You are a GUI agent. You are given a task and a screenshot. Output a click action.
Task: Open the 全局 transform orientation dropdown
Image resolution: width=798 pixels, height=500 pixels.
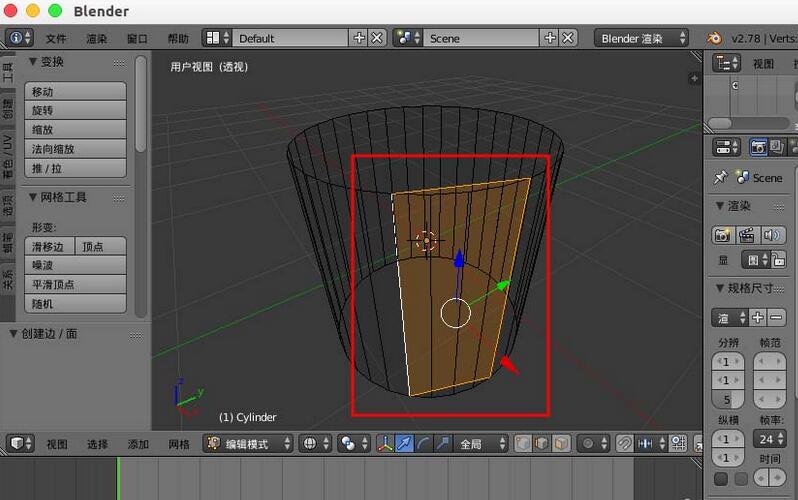(x=480, y=443)
